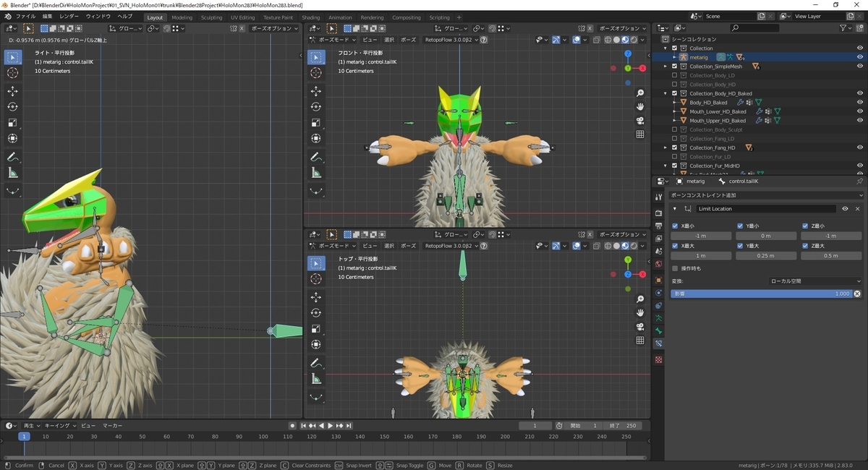
Task: Switch to the Animation workspace tab
Action: point(340,17)
